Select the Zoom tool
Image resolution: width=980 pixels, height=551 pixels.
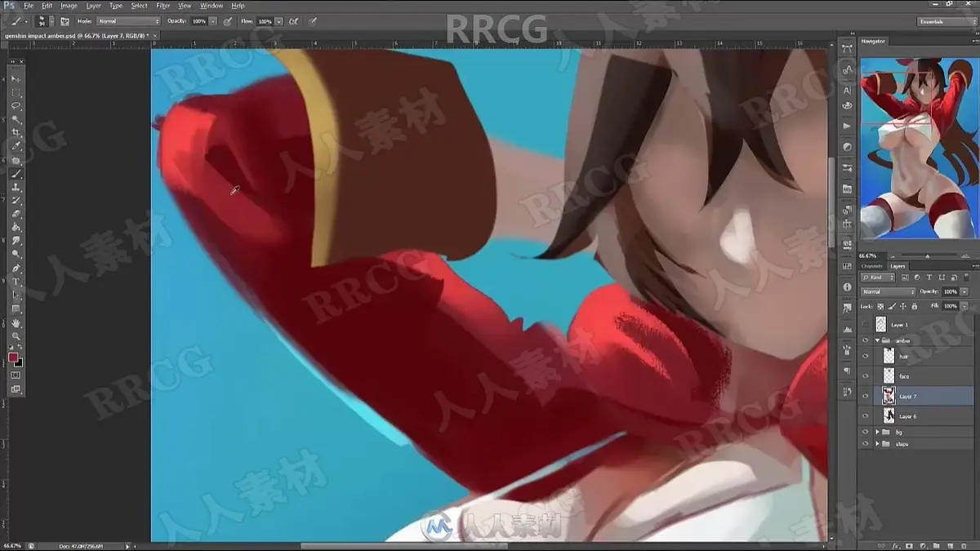(x=16, y=336)
